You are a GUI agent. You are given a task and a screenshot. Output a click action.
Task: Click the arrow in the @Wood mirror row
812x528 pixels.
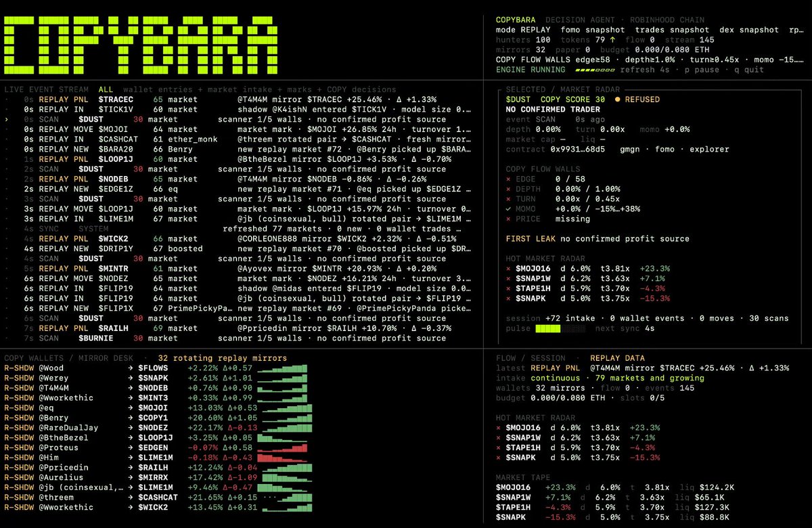click(130, 368)
